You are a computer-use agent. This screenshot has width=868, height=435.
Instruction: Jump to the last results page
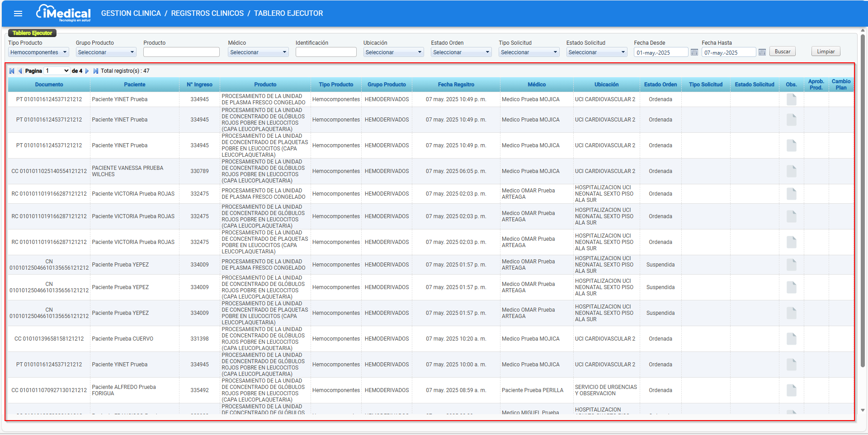tap(95, 71)
